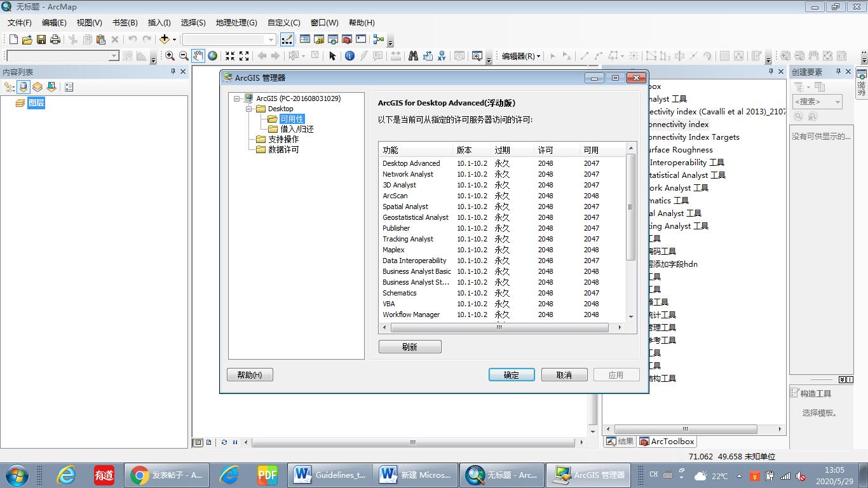Click the 帮助(H) button in the dialog
This screenshot has width=868, height=488.
pos(250,375)
